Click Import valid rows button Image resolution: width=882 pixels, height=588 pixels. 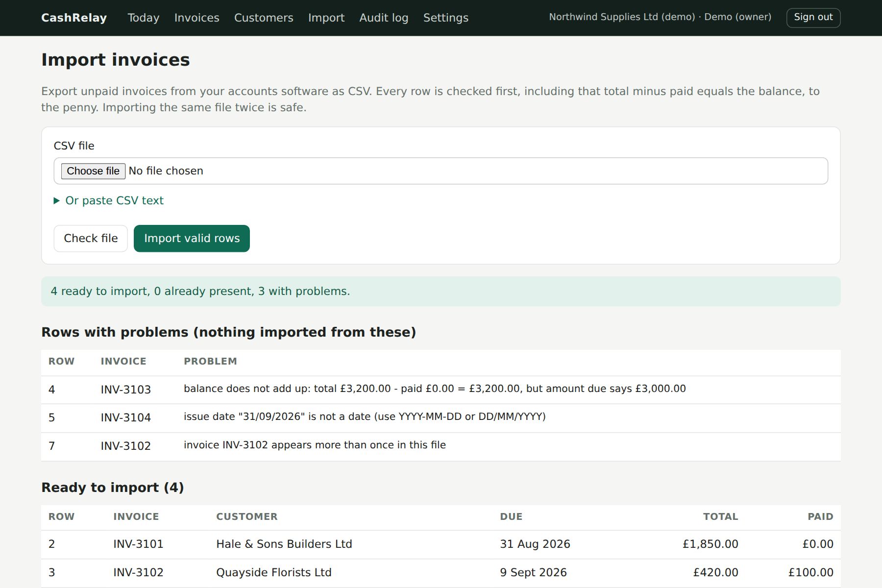(x=192, y=239)
